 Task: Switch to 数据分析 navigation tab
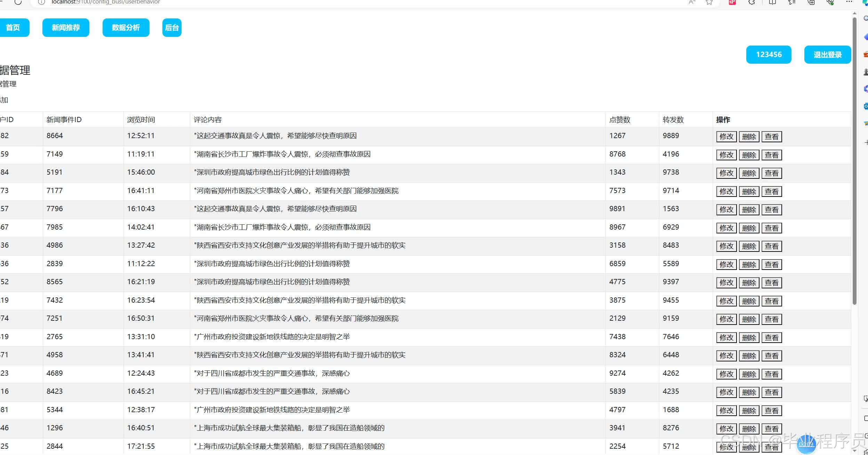pos(126,27)
